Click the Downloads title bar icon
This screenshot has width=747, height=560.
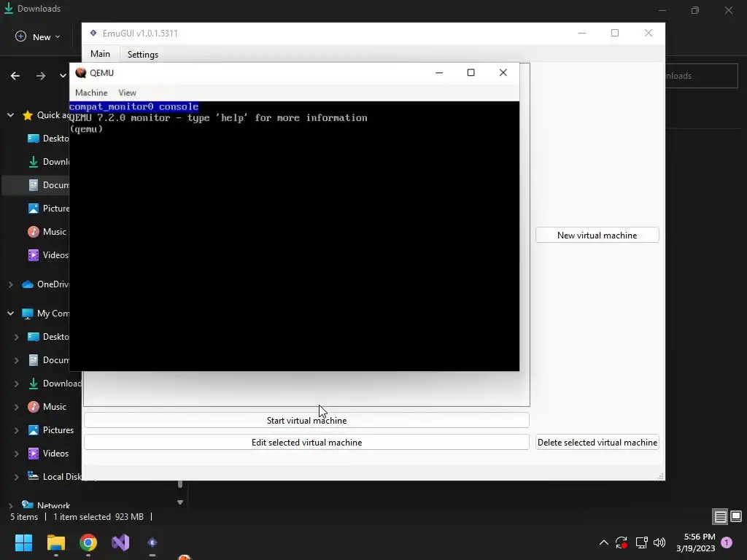point(9,8)
